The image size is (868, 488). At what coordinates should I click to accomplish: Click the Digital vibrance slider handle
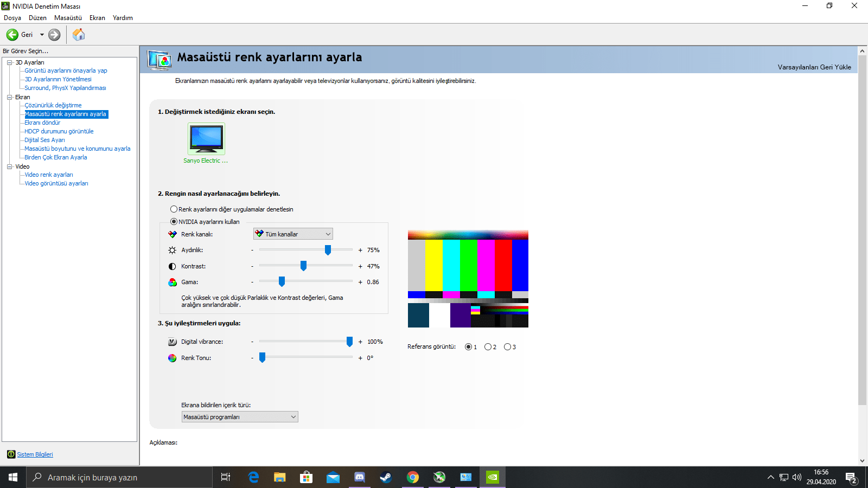click(349, 341)
